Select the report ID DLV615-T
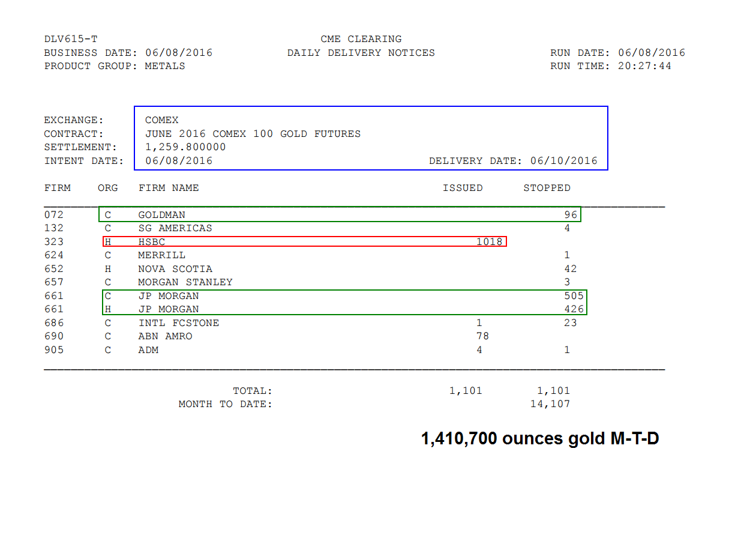The height and width of the screenshot is (556, 756). click(x=71, y=39)
